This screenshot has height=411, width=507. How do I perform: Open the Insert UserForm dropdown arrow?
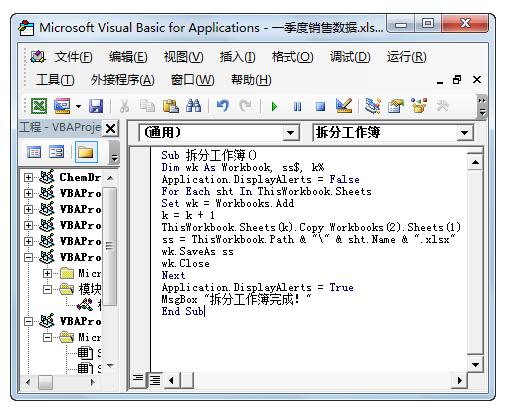click(x=78, y=106)
